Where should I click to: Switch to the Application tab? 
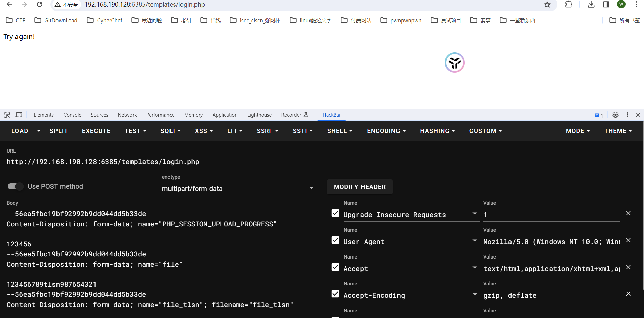pos(225,115)
